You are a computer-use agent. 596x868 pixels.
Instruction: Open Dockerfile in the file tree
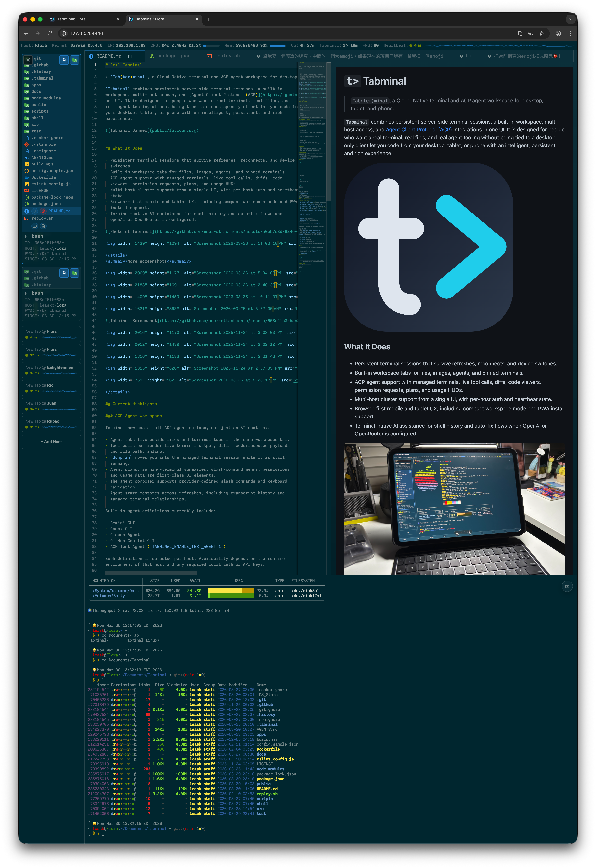coord(52,177)
